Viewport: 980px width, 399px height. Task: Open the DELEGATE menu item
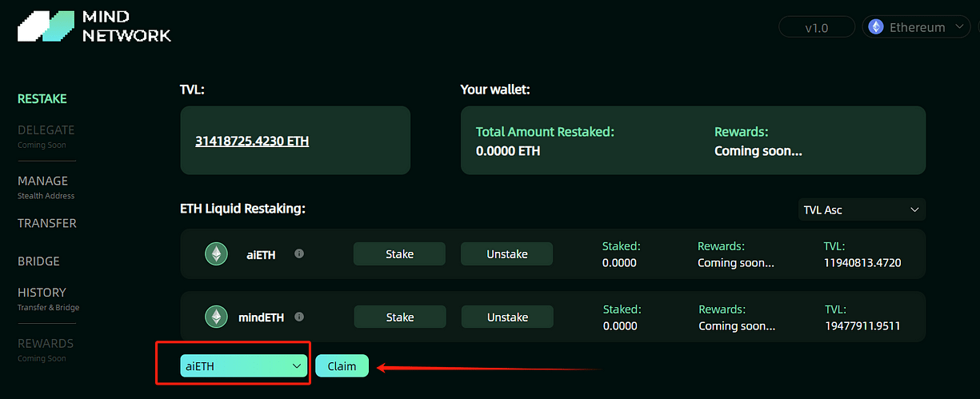tap(46, 135)
